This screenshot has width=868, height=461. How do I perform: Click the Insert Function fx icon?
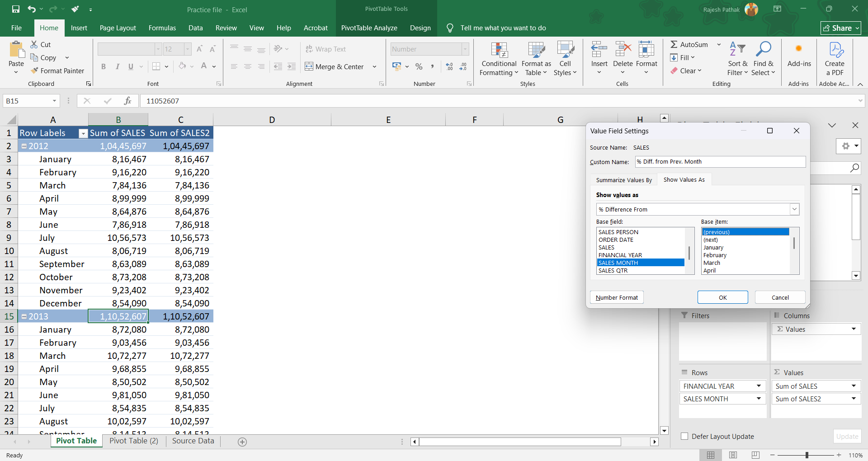128,101
